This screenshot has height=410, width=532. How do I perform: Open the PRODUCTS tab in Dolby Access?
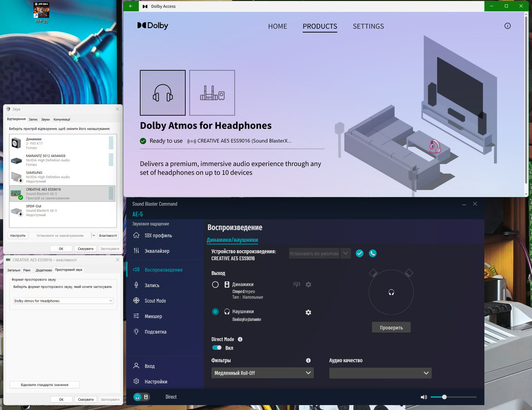click(320, 26)
